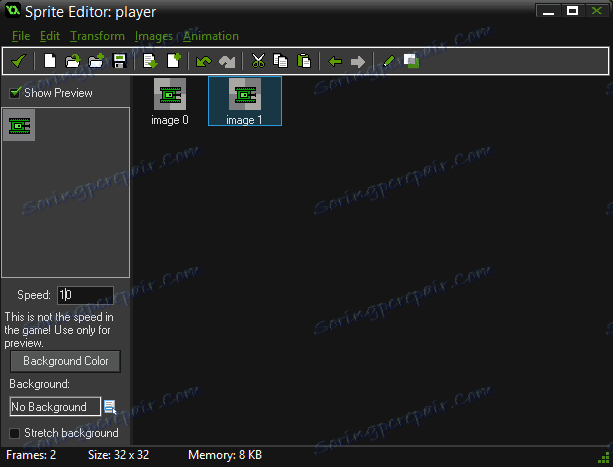
Task: Create a new sprite with the blank page icon
Action: pos(50,61)
